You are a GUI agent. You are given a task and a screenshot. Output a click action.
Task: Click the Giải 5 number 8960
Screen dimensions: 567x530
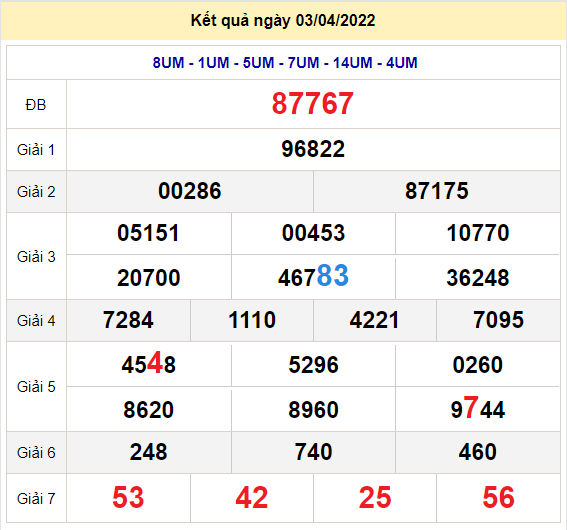click(x=313, y=410)
